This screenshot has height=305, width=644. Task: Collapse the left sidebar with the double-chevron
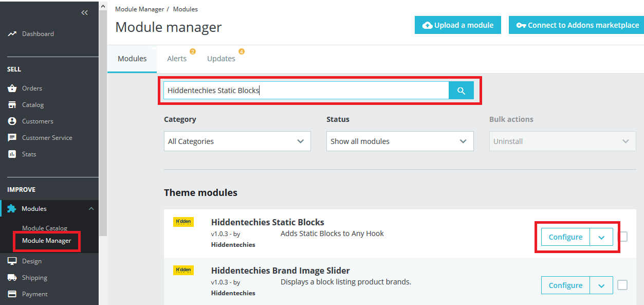pyautogui.click(x=84, y=12)
